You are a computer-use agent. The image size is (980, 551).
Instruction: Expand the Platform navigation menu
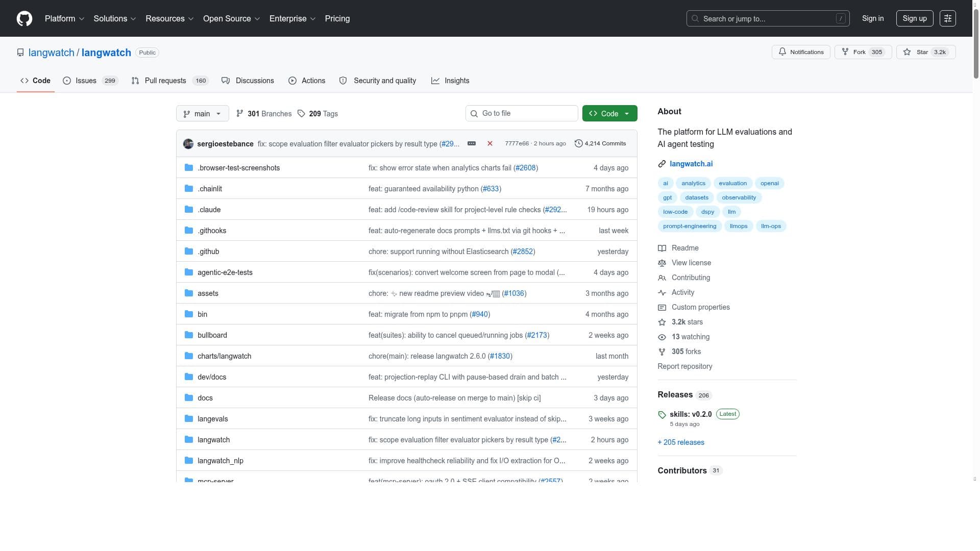64,18
